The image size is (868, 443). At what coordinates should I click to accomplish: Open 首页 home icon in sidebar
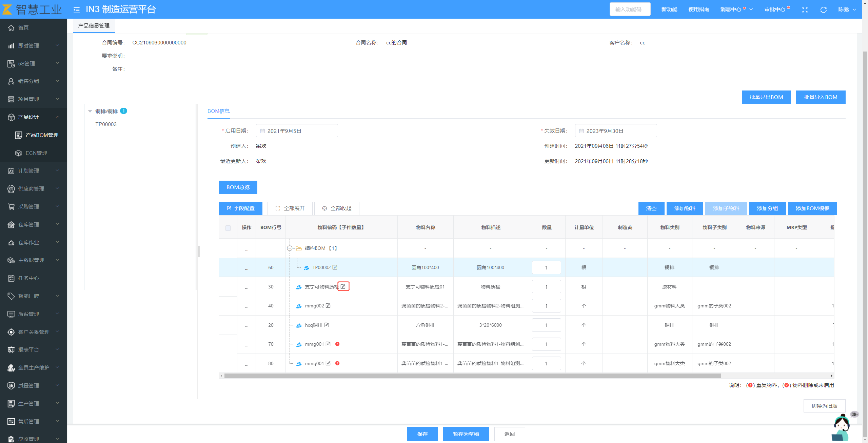11,28
